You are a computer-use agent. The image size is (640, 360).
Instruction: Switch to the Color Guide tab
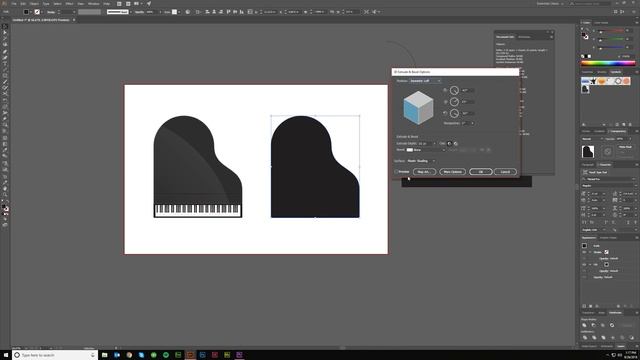coord(601,22)
